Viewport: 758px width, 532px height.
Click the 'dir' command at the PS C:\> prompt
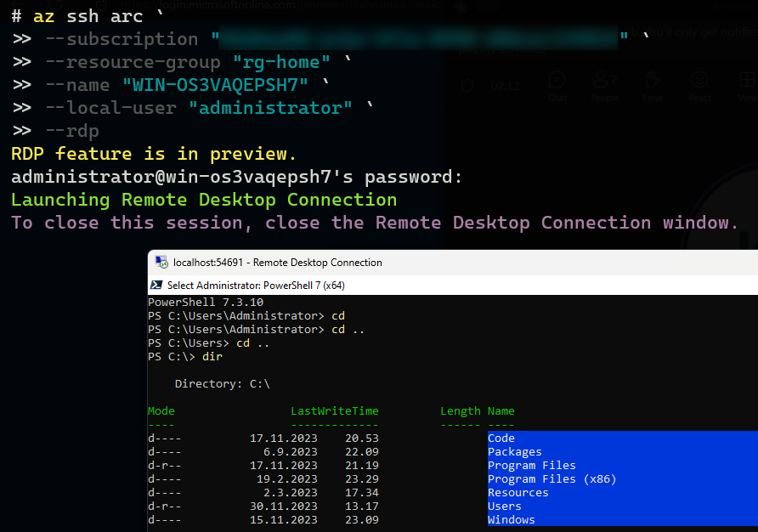[x=212, y=356]
